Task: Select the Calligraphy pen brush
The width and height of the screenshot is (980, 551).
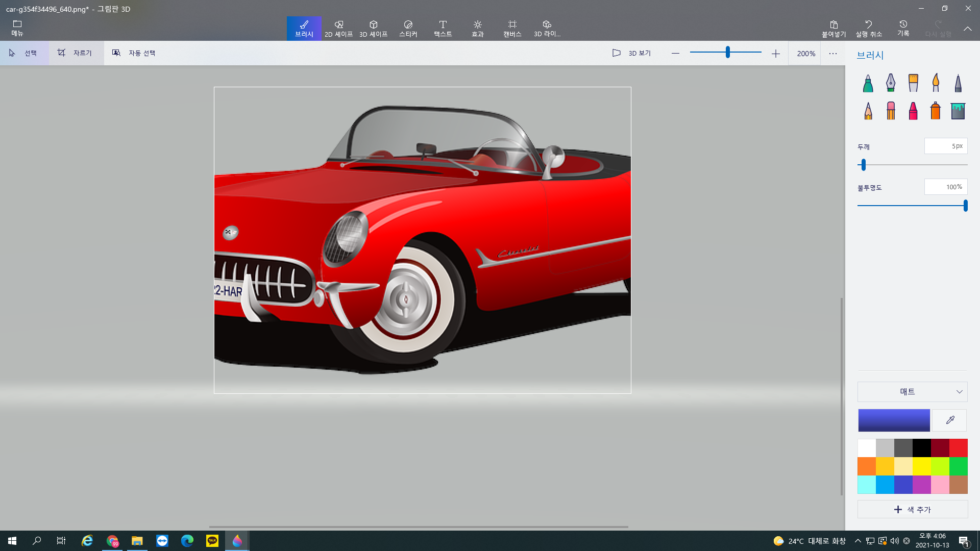Action: [x=890, y=83]
